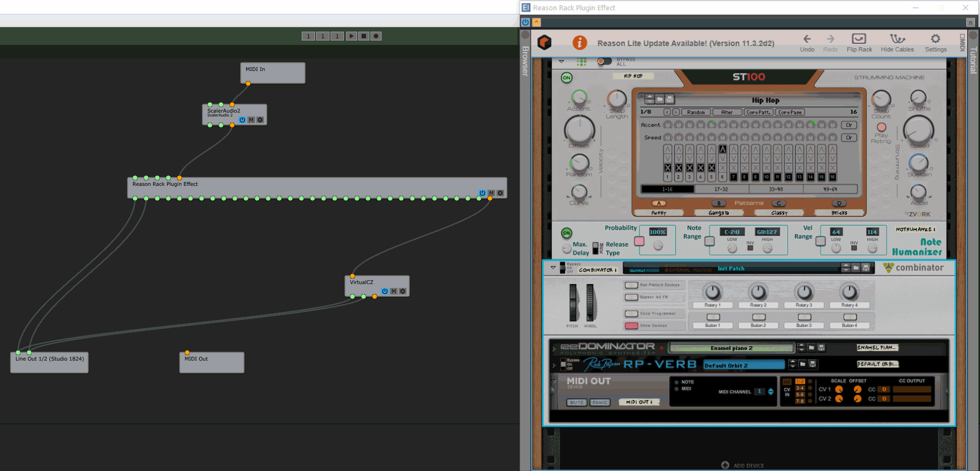Viewport: 980px width, 471px height.
Task: Select step page 49-64
Action: [x=830, y=189]
